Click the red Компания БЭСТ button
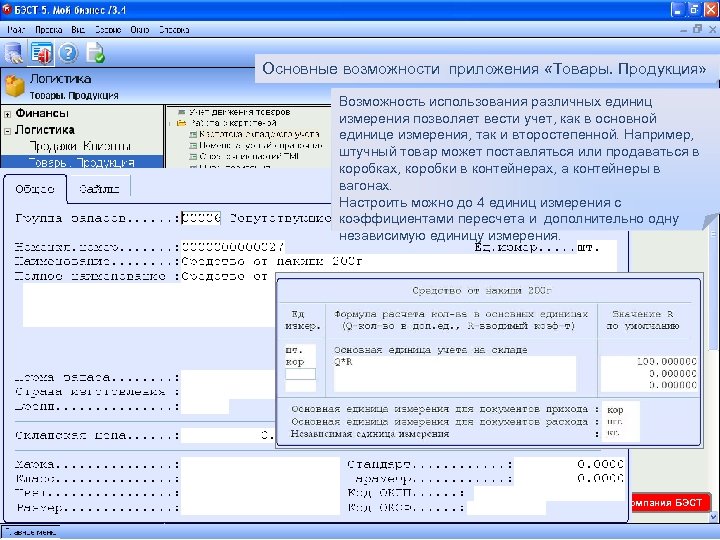The width and height of the screenshot is (720, 540). pos(669,503)
